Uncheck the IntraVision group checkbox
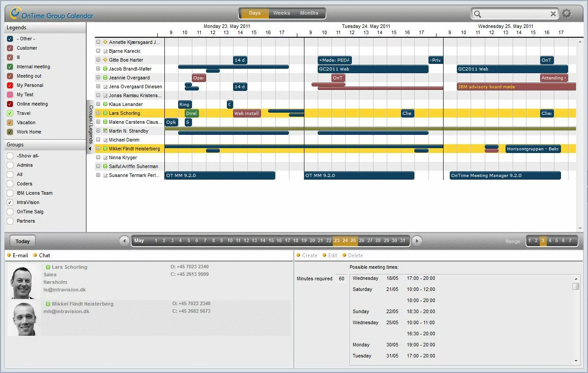588x373 pixels. coord(10,202)
